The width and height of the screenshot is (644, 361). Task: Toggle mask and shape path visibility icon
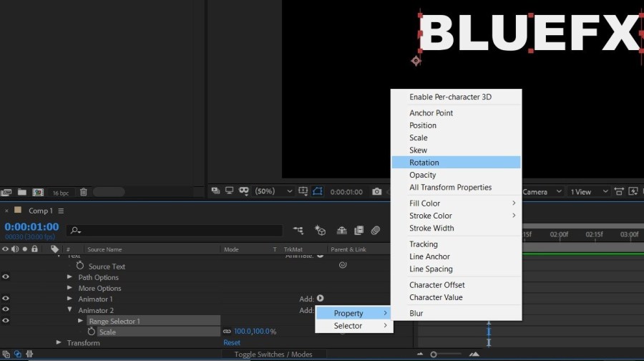click(x=244, y=191)
